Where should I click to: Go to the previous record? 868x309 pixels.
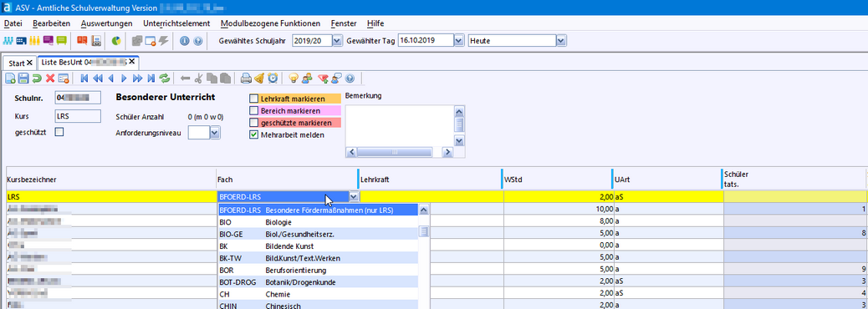click(x=110, y=79)
